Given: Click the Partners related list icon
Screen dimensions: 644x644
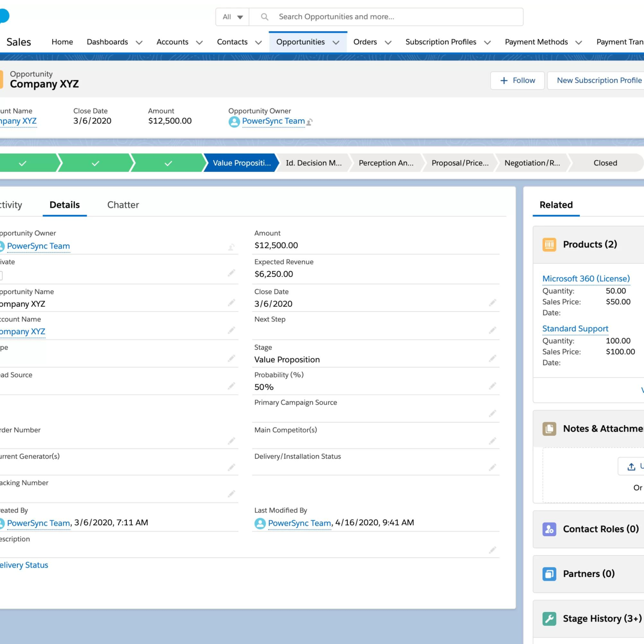Looking at the screenshot, I should pyautogui.click(x=549, y=574).
